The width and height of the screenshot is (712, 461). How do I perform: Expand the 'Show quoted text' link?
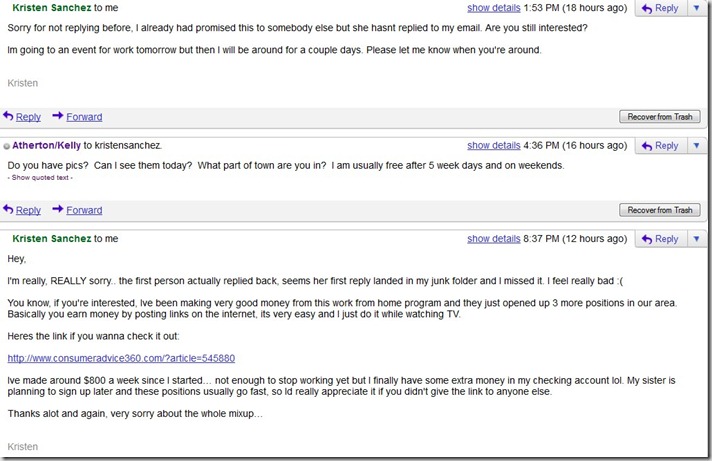click(40, 178)
